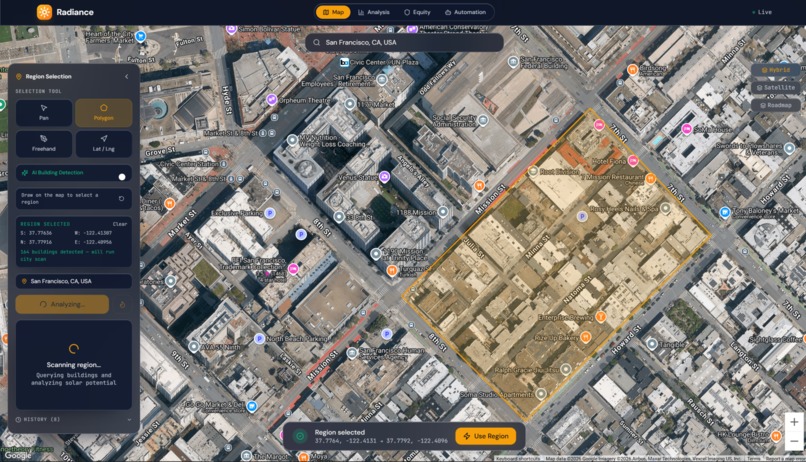Select the Polygon tool
Screen dimensions: 806x462
[103, 113]
